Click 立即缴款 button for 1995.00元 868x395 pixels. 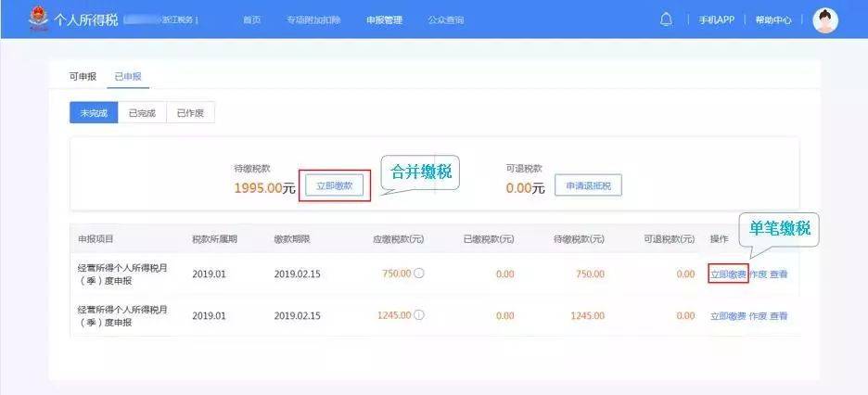(x=335, y=185)
